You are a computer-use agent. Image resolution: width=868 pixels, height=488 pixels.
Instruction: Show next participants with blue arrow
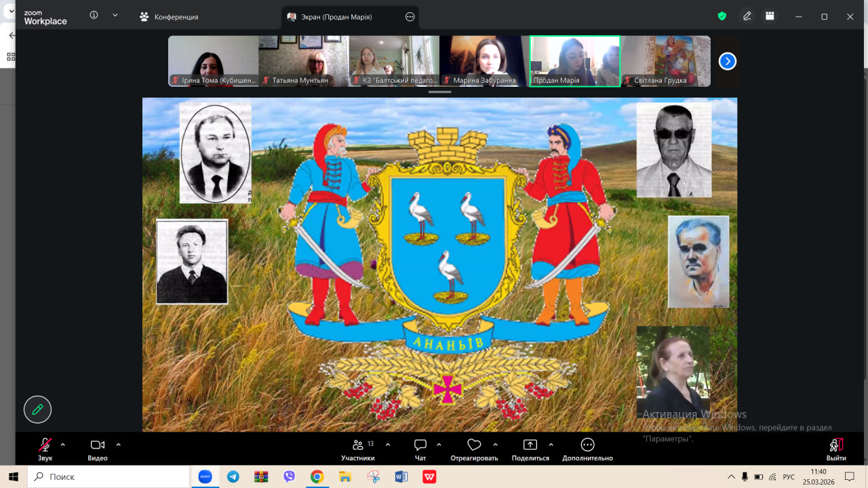(727, 62)
